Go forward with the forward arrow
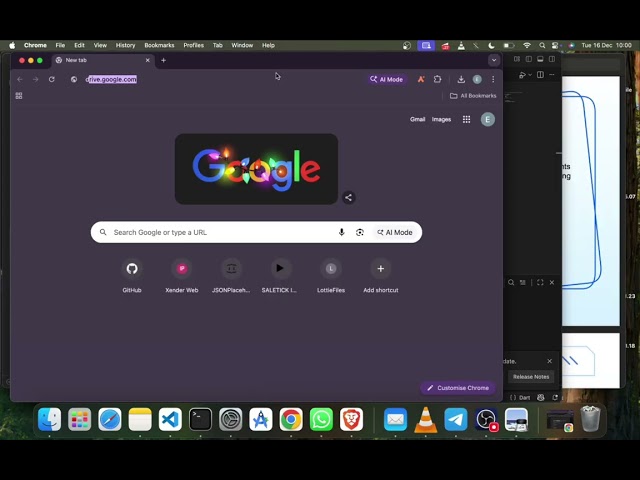Viewport: 640px width, 480px height. tap(36, 79)
